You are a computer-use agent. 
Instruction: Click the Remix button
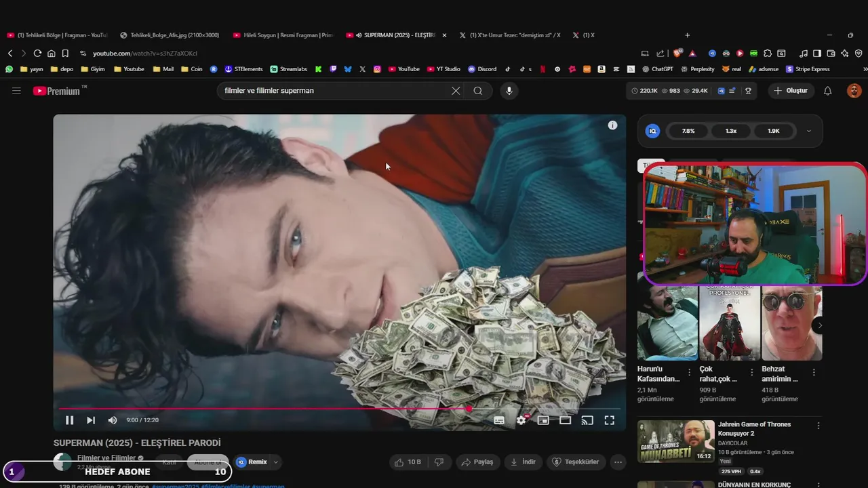click(x=252, y=462)
